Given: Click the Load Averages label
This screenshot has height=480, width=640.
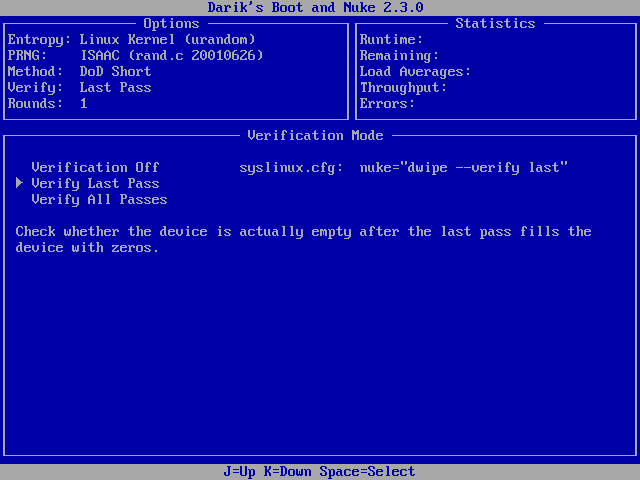Looking at the screenshot, I should 415,71.
